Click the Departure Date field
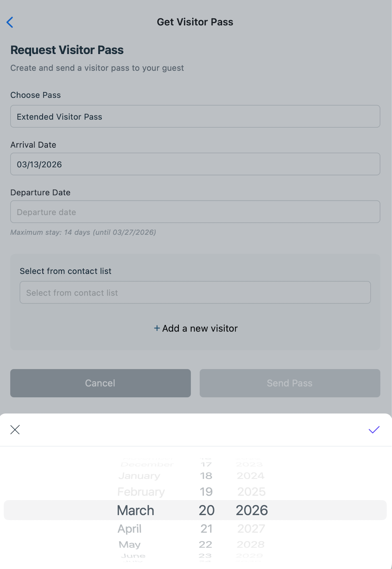 pyautogui.click(x=195, y=212)
